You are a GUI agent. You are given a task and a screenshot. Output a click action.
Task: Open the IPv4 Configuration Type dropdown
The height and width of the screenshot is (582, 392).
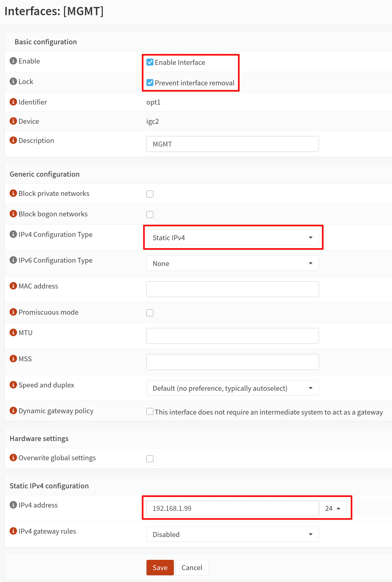[233, 238]
